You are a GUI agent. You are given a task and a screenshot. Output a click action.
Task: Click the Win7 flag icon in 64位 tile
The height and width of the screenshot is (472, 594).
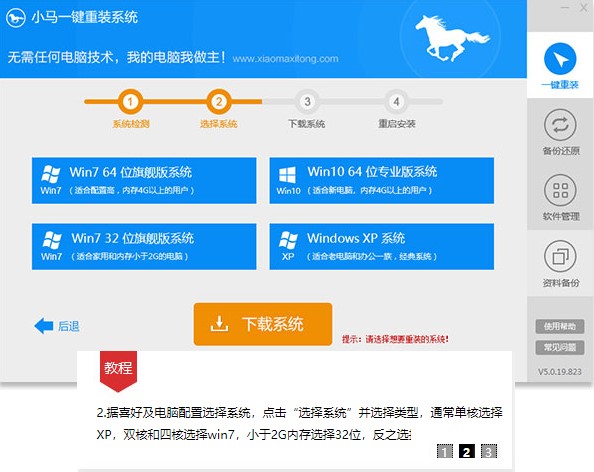[x=50, y=175]
